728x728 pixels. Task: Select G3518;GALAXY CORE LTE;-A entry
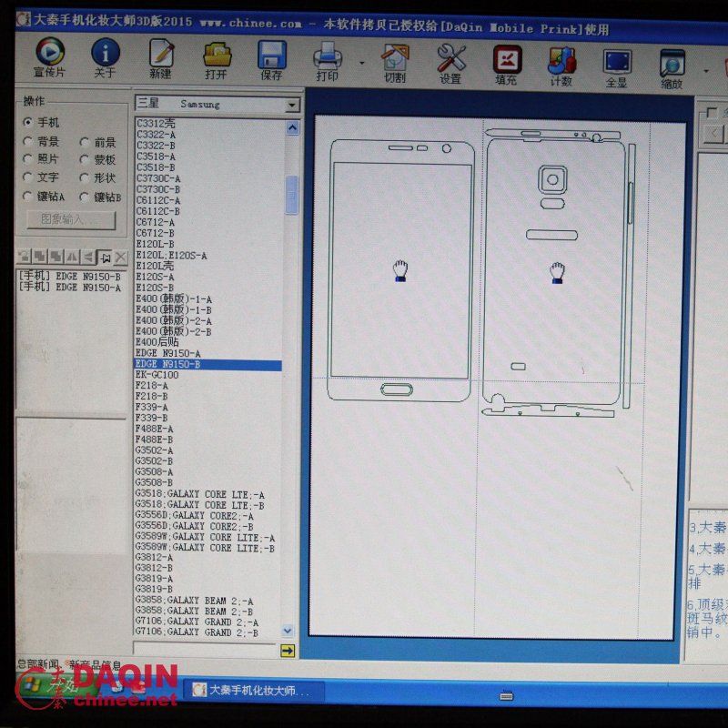click(199, 494)
